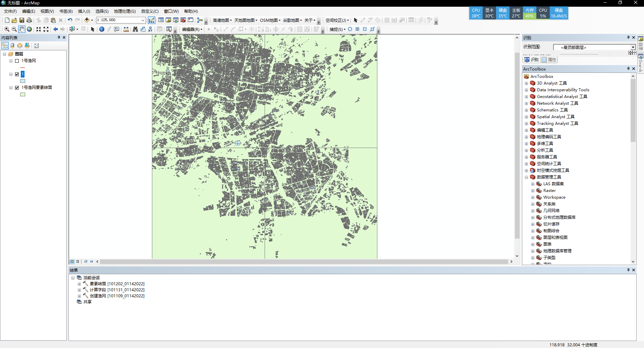Screen dimensions: 644x348
Task: Pause map drawing
Action: (92, 261)
